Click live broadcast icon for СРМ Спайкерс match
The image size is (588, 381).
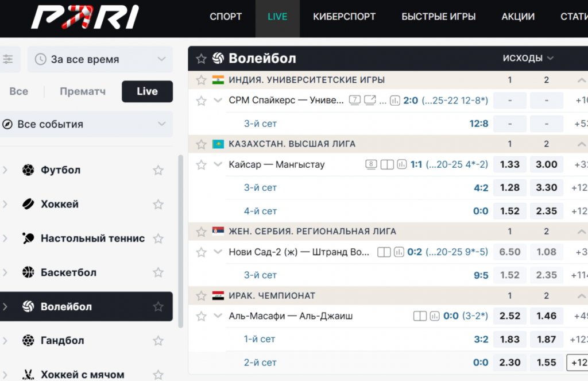(370, 101)
